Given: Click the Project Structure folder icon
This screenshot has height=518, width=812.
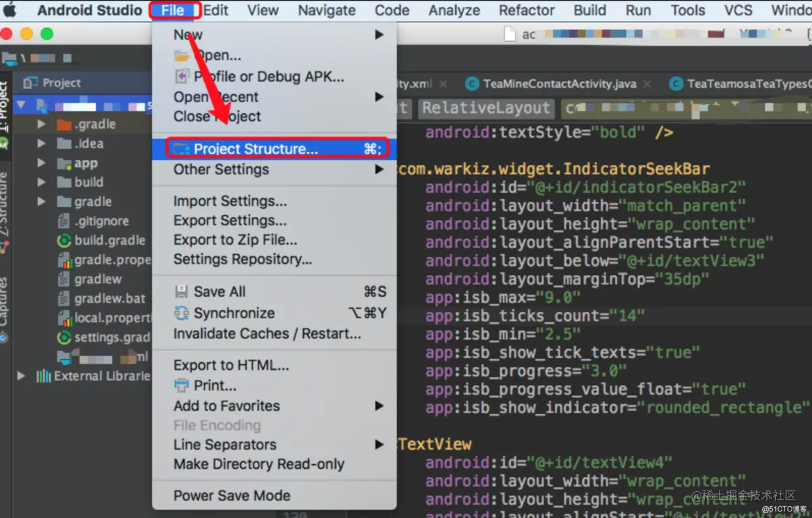Looking at the screenshot, I should point(181,149).
